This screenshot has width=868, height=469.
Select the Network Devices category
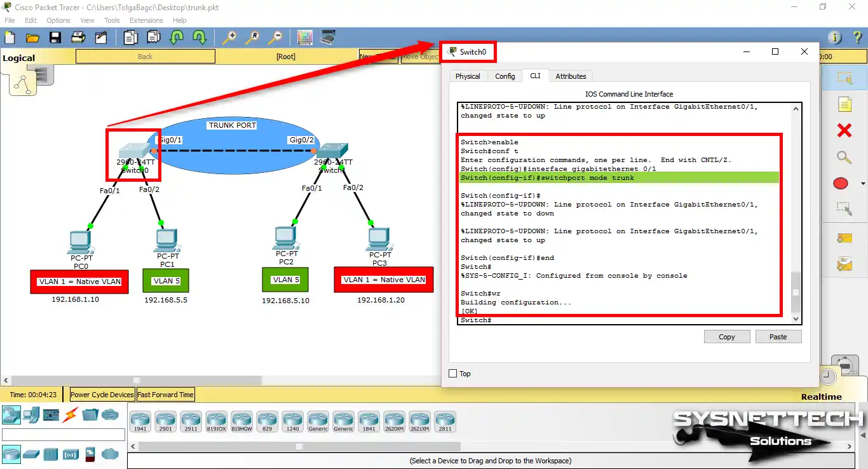[x=11, y=415]
